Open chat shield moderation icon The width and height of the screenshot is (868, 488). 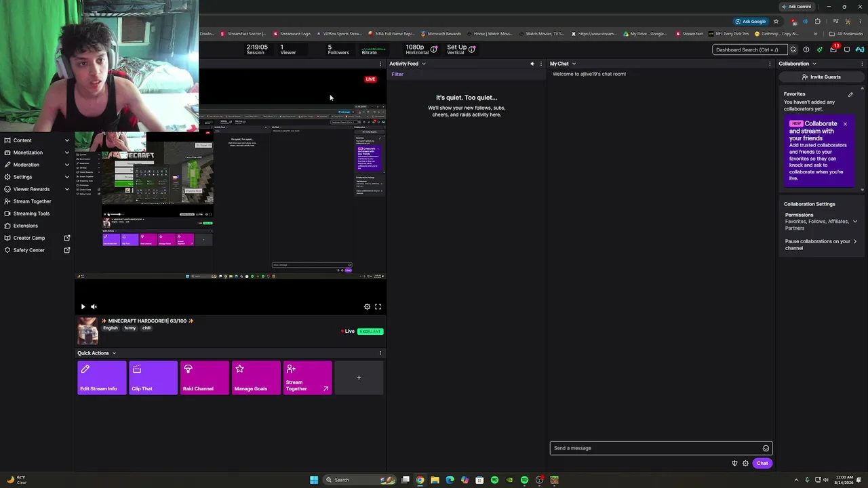pos(734,464)
